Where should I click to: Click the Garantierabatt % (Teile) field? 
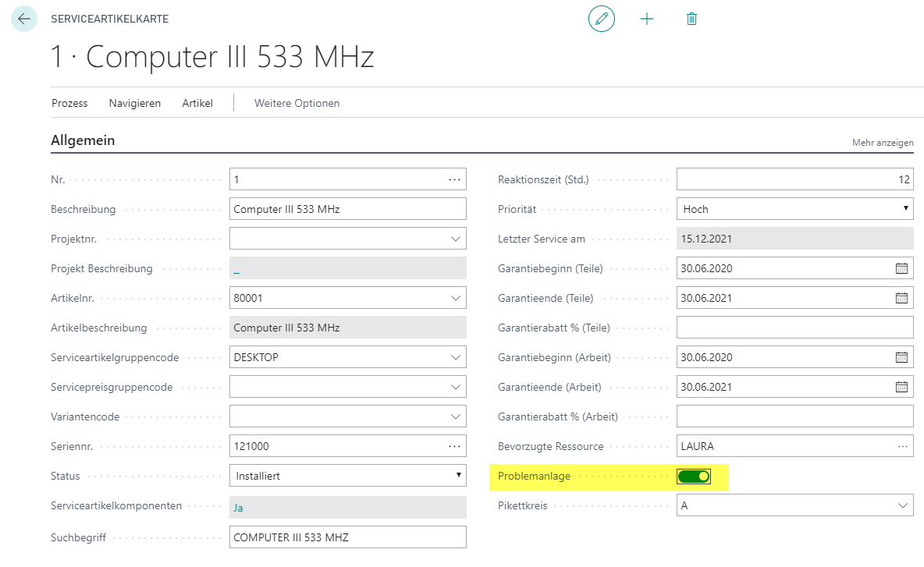(x=795, y=328)
